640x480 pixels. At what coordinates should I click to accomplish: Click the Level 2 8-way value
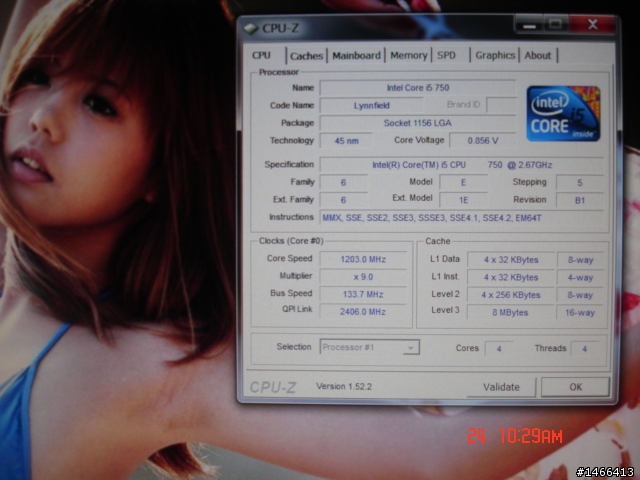coord(580,295)
